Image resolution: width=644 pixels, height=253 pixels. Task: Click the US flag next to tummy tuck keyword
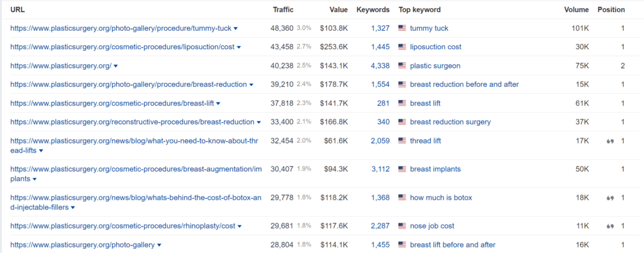click(x=402, y=28)
